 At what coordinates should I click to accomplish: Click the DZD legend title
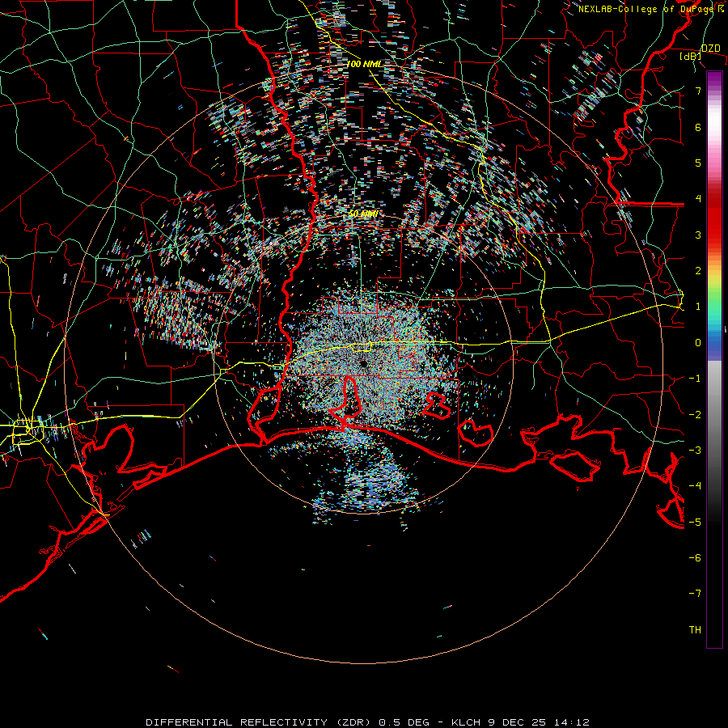point(710,49)
